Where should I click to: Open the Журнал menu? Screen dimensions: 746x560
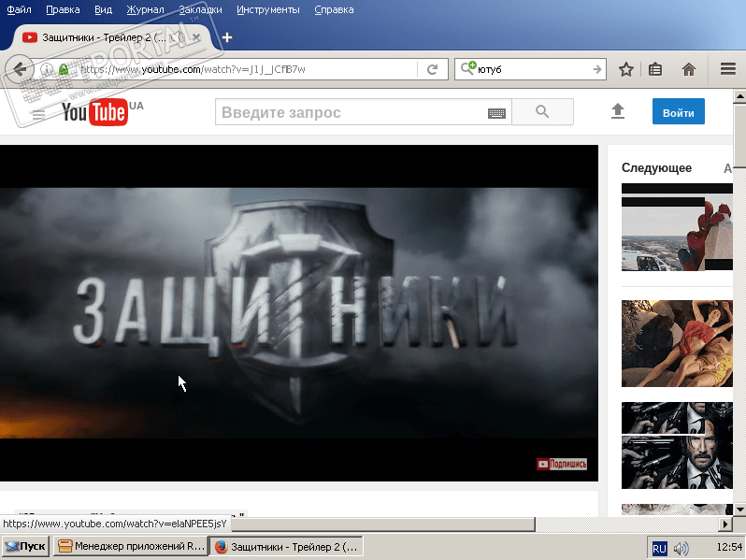coord(145,9)
